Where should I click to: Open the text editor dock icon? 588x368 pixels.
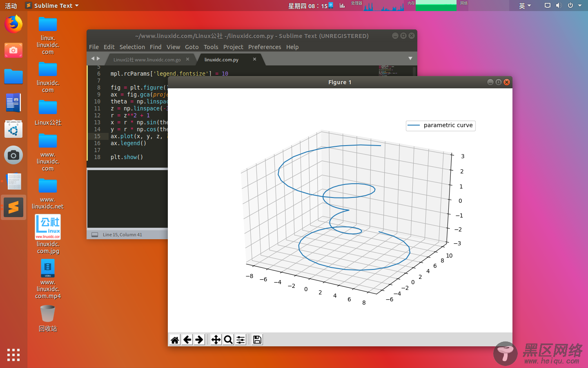[13, 181]
